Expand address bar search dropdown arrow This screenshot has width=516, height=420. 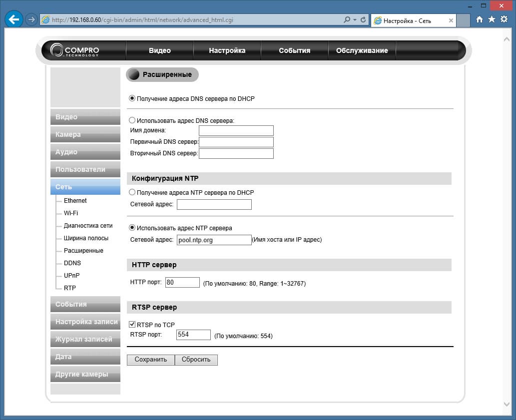355,20
